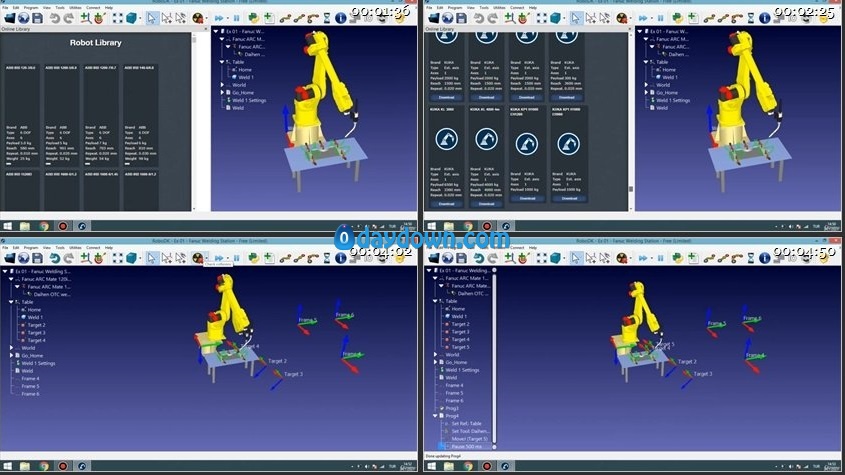
Task: Download button under KUKA KL 3000 card
Action: click(x=446, y=204)
